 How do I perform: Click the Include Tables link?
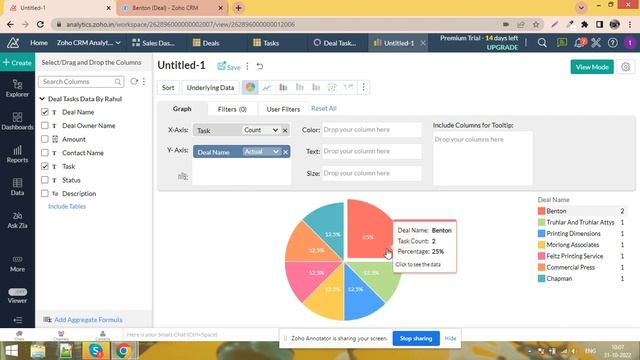[x=67, y=206]
